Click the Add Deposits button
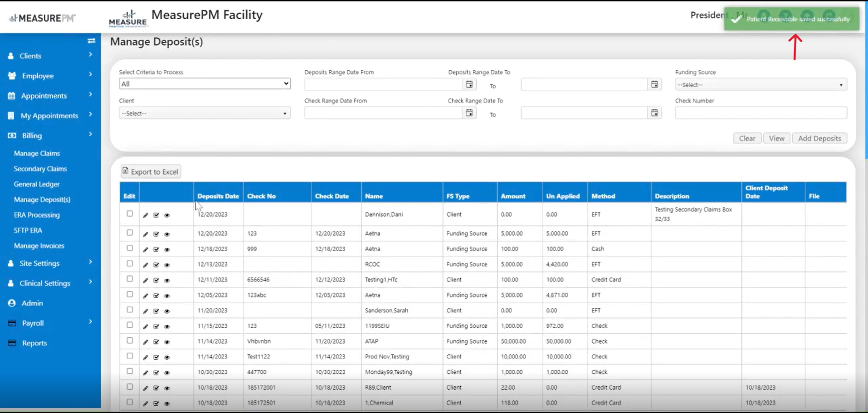The width and height of the screenshot is (868, 413). pos(819,138)
